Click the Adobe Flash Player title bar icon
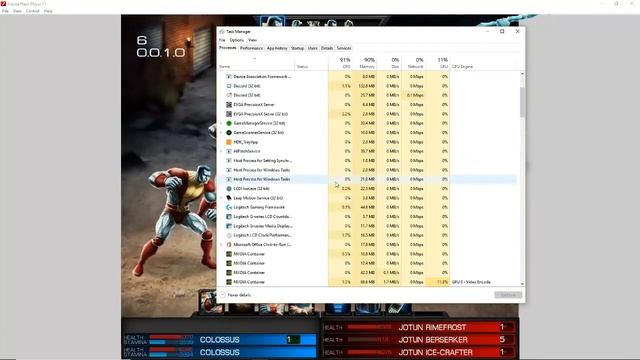 point(3,4)
